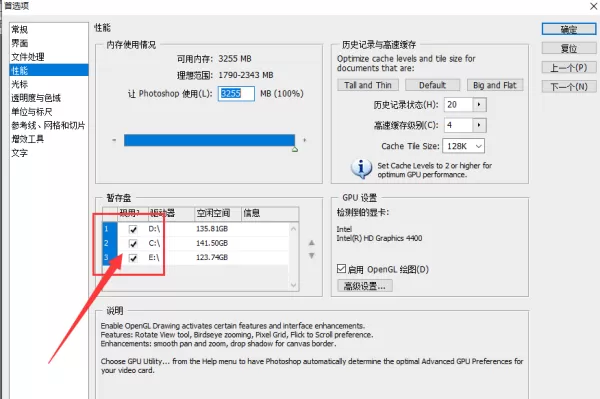Open the 高速缓存级别 arrow popup
This screenshot has width=600, height=399.
click(479, 125)
